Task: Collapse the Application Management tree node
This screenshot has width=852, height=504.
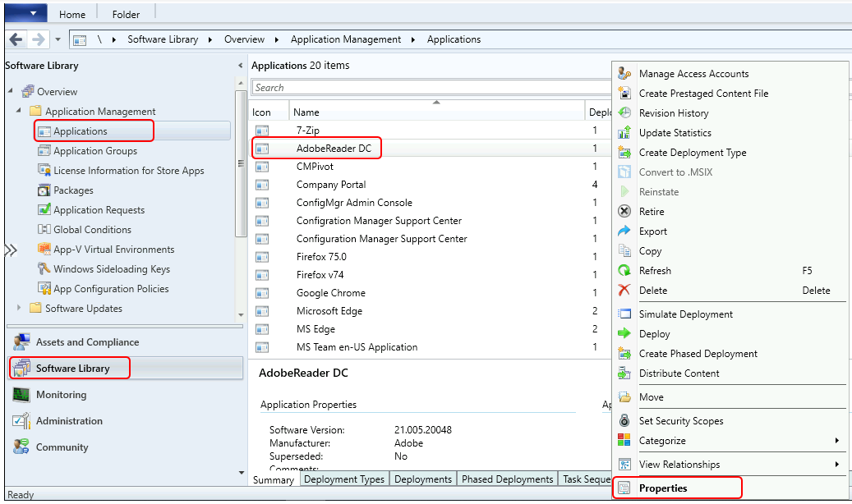Action: [x=18, y=111]
